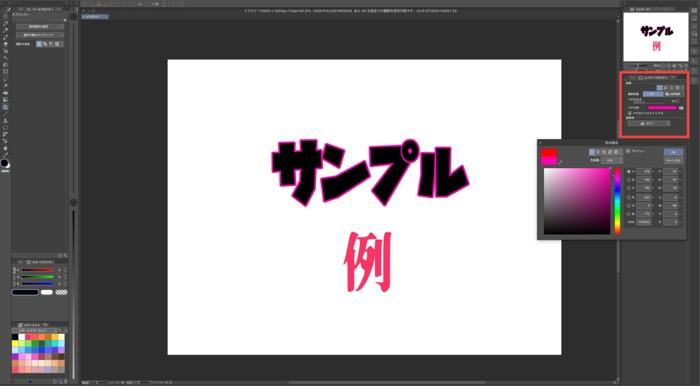The width and height of the screenshot is (700, 386).
Task: Select the checkered transparent color
Action: pyautogui.click(x=62, y=292)
